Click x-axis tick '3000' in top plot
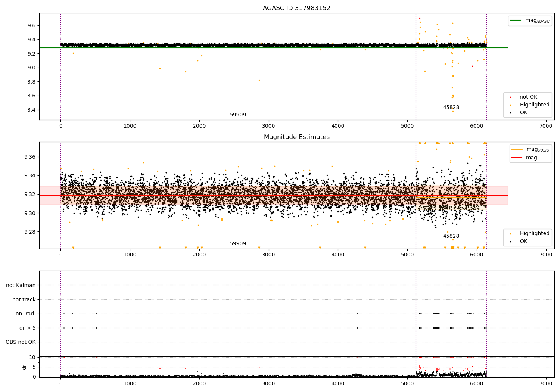The height and width of the screenshot is (392, 560). (x=269, y=126)
